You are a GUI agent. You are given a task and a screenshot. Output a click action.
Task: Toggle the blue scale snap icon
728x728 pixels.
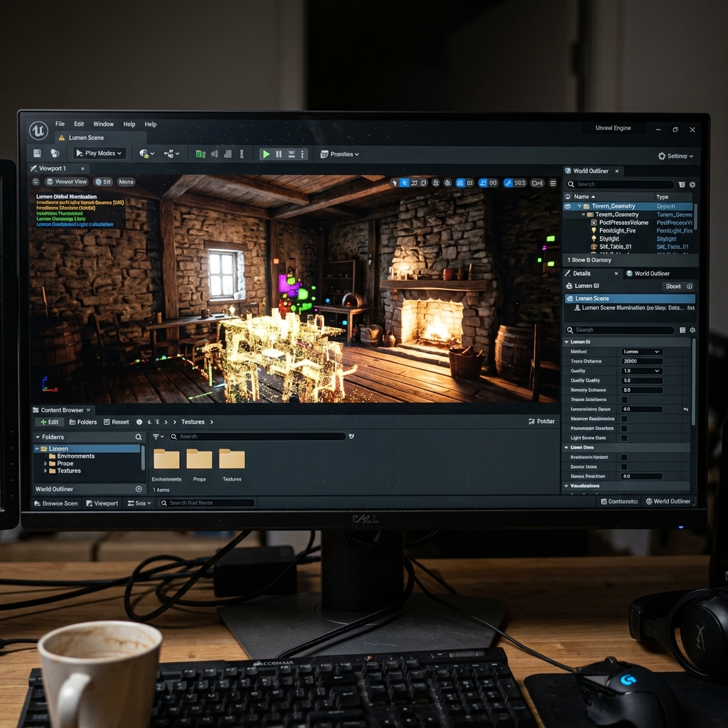pos(508,183)
